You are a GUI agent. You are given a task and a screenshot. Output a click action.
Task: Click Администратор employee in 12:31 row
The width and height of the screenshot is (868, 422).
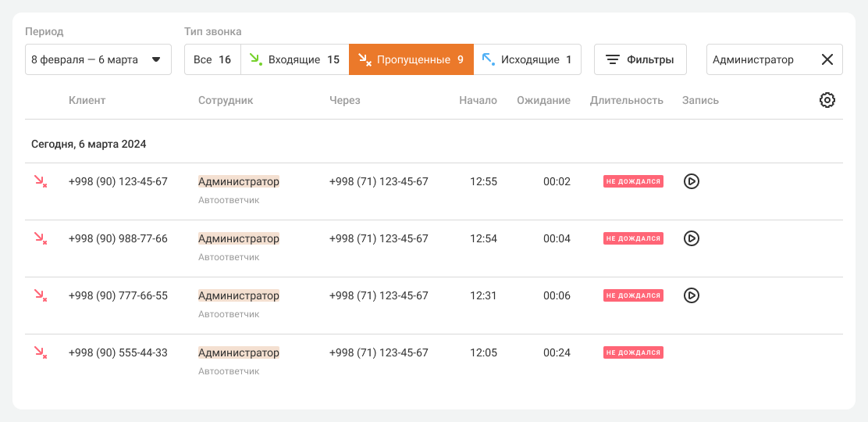point(239,295)
